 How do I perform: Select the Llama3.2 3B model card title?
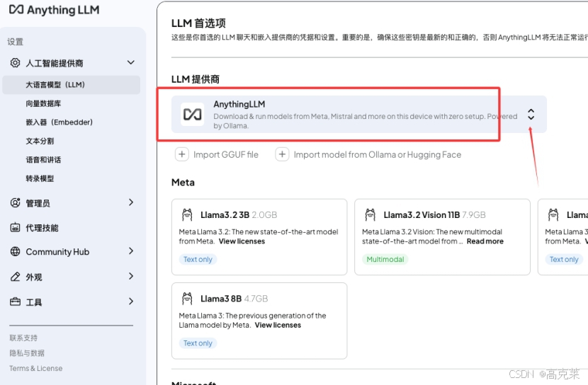click(x=225, y=215)
